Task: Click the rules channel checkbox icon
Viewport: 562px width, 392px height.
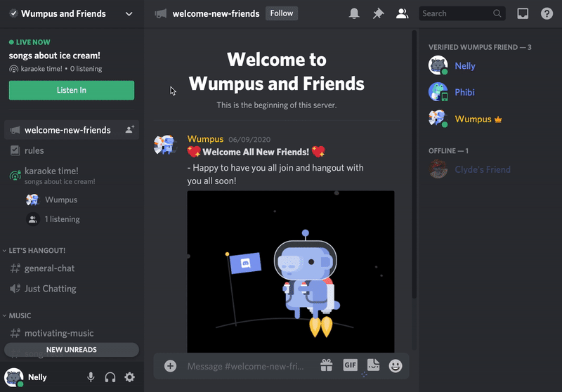Action: point(15,150)
